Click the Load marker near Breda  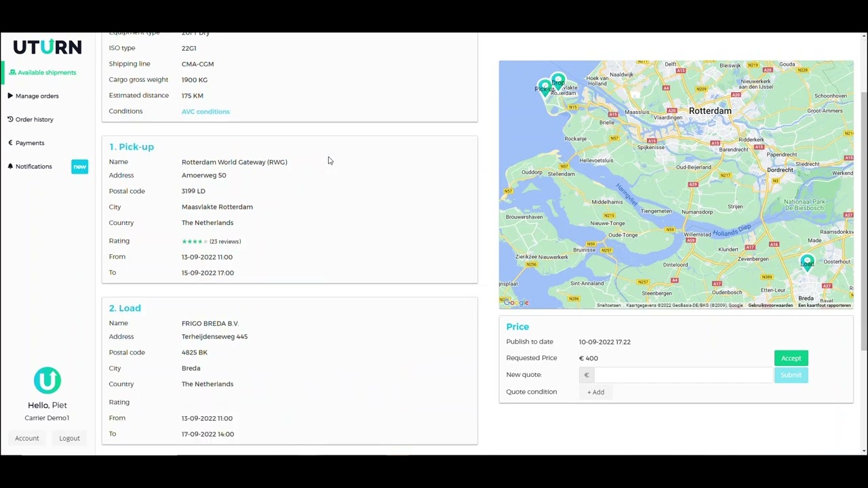click(x=807, y=262)
